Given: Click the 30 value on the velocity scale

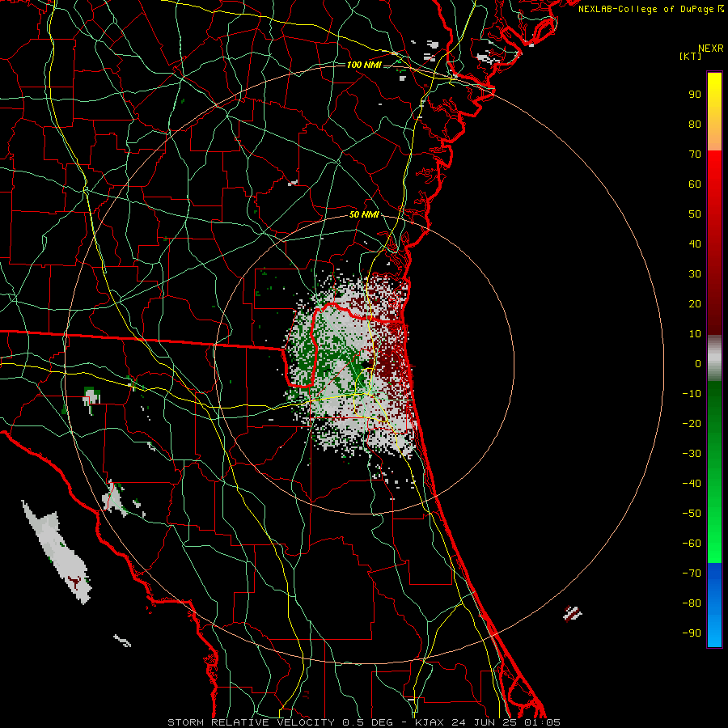Looking at the screenshot, I should pos(695,274).
